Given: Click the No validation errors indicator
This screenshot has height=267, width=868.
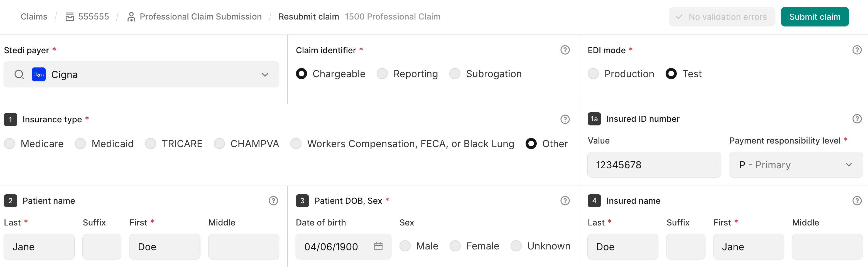Looking at the screenshot, I should pyautogui.click(x=722, y=16).
